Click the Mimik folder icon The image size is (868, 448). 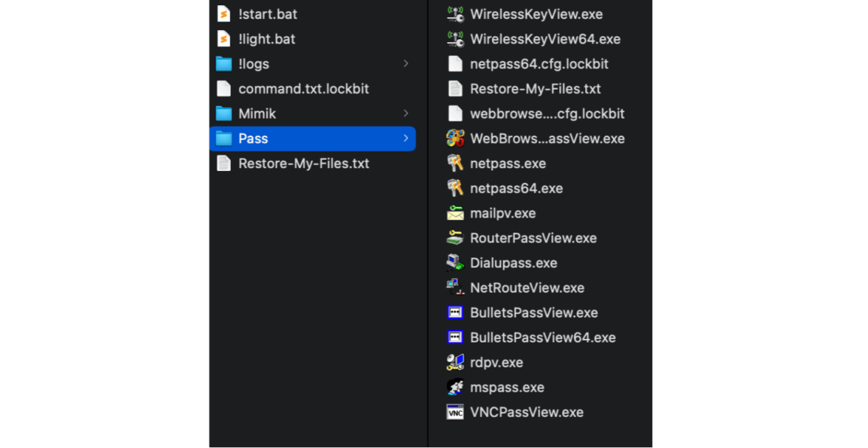(x=223, y=114)
